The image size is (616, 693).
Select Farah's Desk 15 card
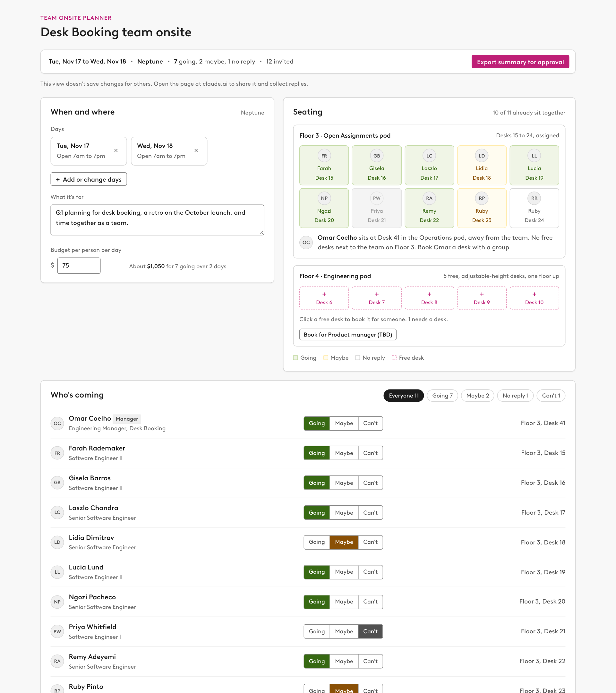(x=324, y=166)
